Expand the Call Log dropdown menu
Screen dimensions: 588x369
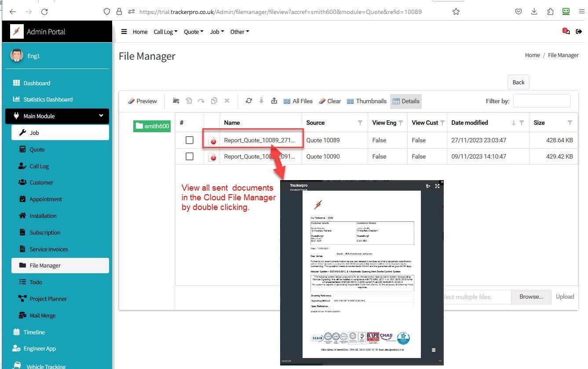coord(165,32)
